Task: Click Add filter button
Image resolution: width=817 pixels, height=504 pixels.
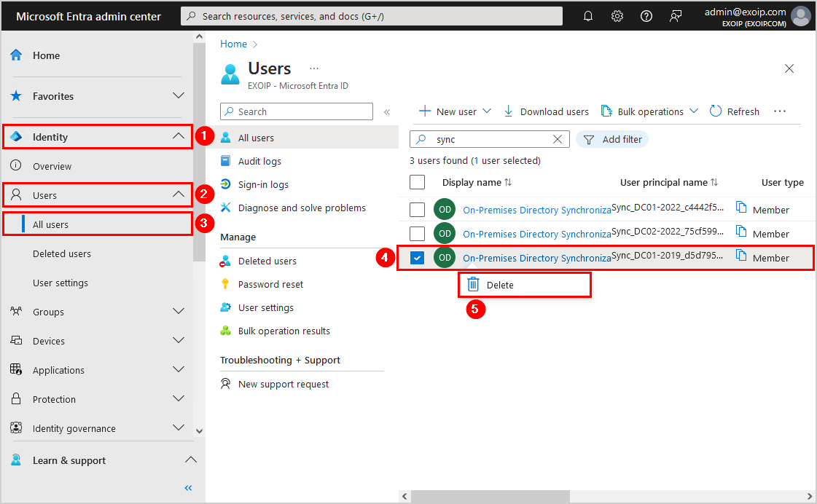Action: (612, 139)
